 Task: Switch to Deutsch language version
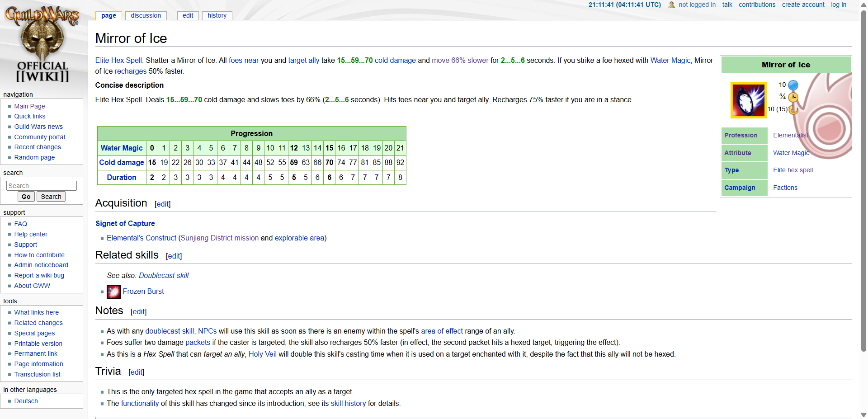[26, 401]
